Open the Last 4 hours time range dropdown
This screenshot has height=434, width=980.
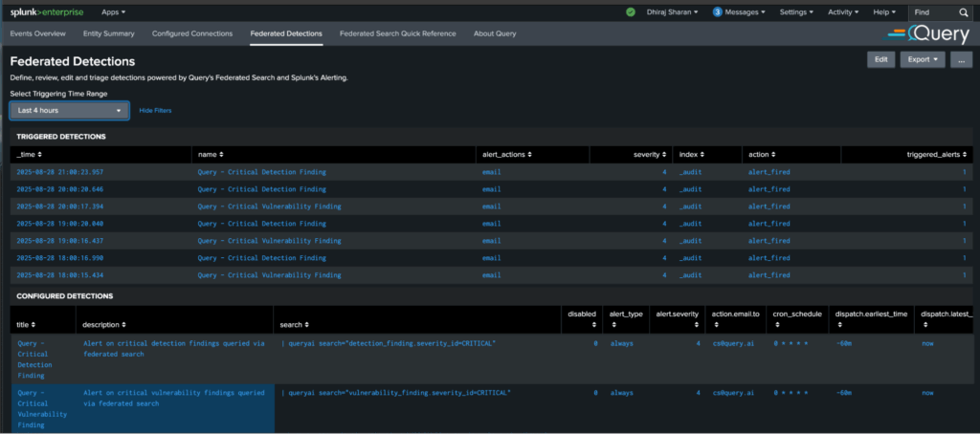pos(69,111)
